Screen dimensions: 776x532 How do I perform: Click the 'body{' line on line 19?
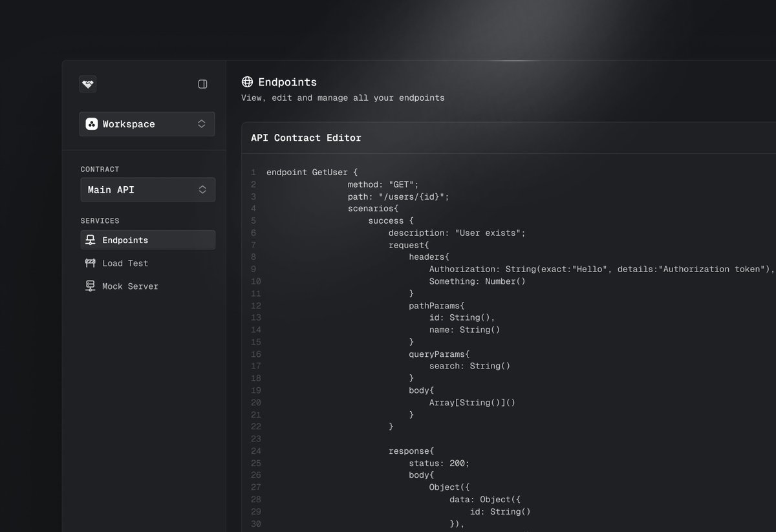pos(421,390)
